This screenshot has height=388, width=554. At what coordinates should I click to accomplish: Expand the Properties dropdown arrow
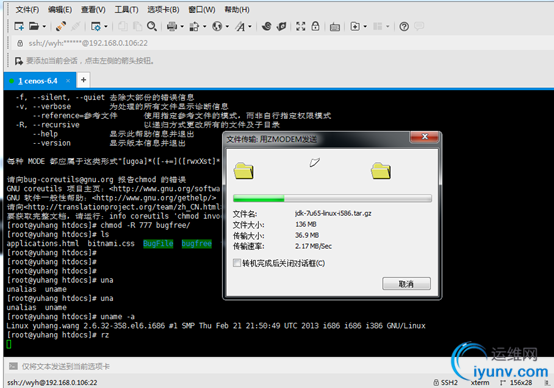tap(106, 26)
